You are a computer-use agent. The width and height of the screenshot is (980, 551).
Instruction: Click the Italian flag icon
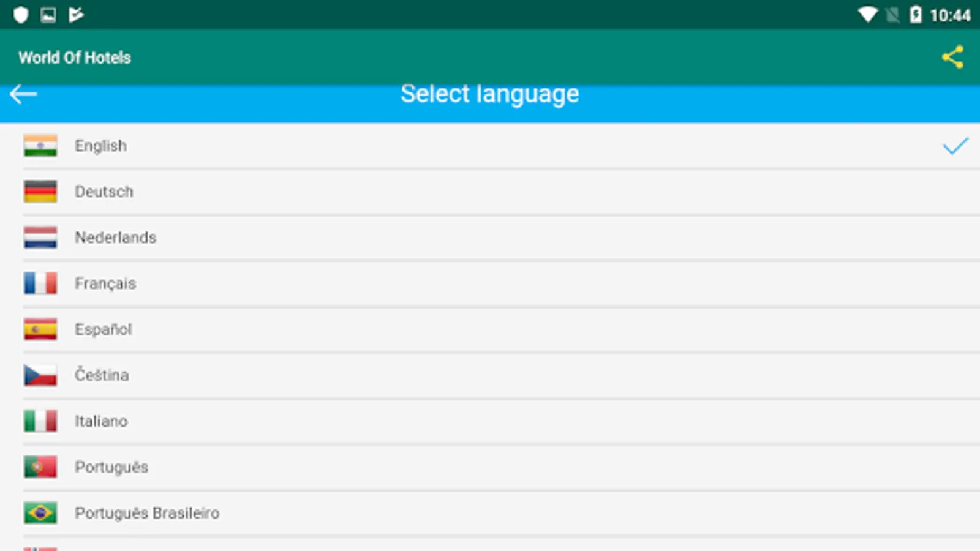point(40,421)
